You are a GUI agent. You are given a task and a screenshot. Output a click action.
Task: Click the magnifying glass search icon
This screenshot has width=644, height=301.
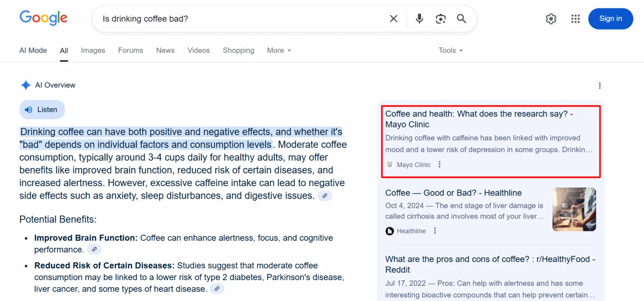click(x=461, y=18)
